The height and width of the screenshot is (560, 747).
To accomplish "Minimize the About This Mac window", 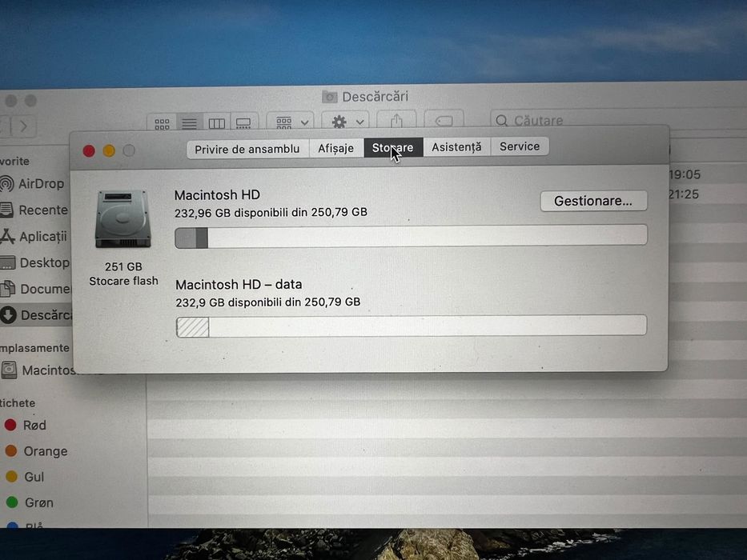I will (x=109, y=151).
